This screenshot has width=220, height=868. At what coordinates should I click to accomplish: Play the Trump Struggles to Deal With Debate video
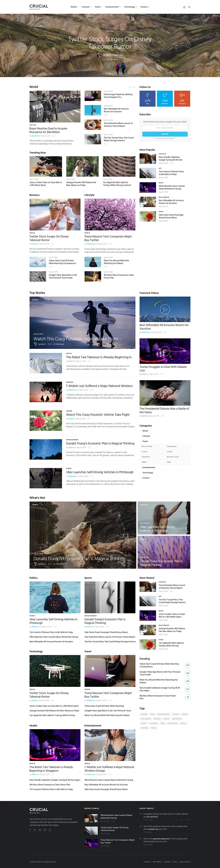point(165,351)
